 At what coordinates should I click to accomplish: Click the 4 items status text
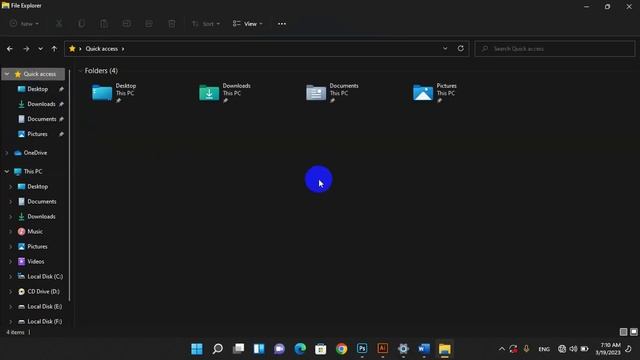click(x=16, y=332)
